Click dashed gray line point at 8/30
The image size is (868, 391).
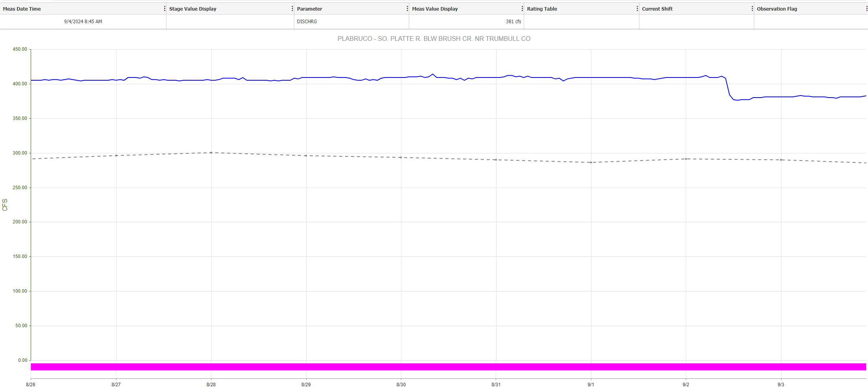(401, 157)
